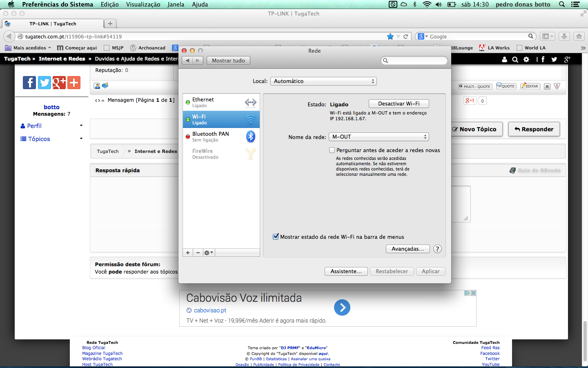Delete the post with the X icon
Screen dimensions: 588x368
547,86
